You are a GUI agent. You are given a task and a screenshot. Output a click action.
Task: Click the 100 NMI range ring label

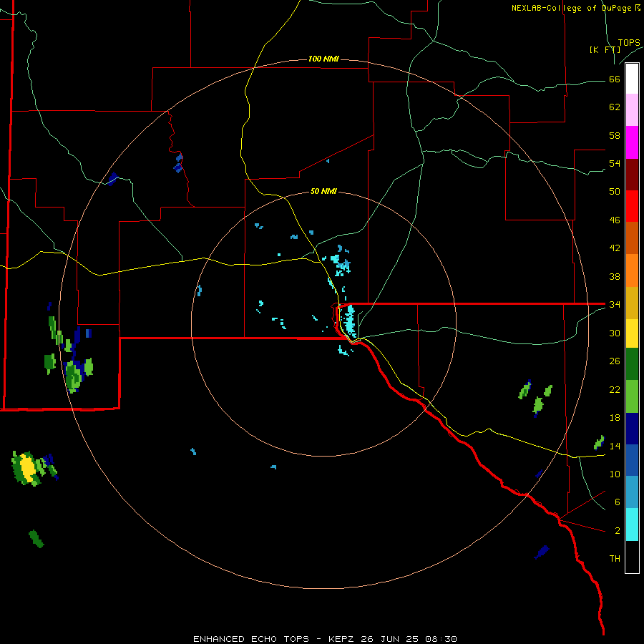point(323,59)
